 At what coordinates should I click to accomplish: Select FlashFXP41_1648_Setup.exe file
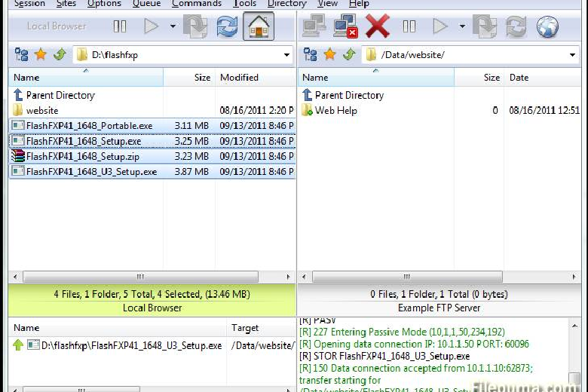point(152,141)
